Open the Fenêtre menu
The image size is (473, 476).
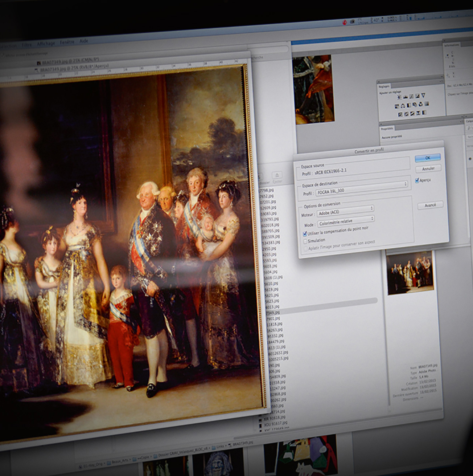point(67,42)
